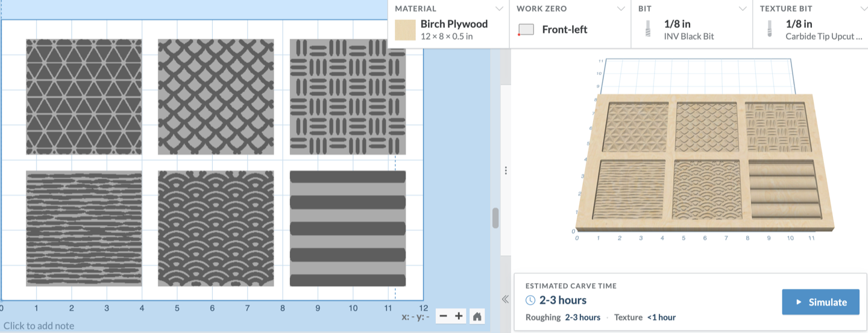The width and height of the screenshot is (868, 333).
Task: Click the Roughing 2-3 hours estimate
Action: [563, 317]
